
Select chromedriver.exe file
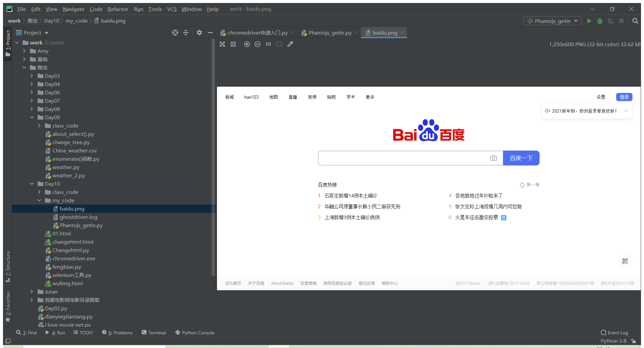tap(74, 258)
